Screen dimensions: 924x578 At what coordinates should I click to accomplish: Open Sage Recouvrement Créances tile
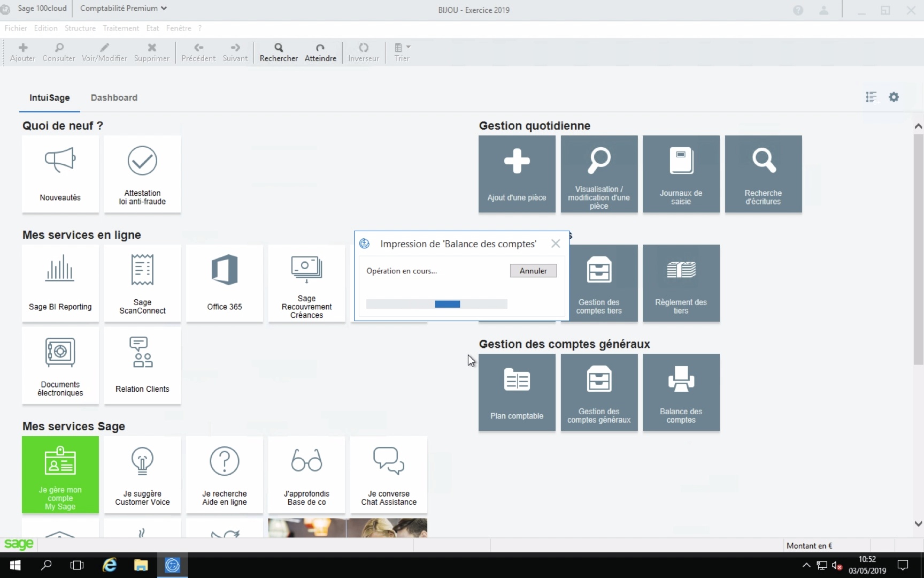click(x=307, y=283)
